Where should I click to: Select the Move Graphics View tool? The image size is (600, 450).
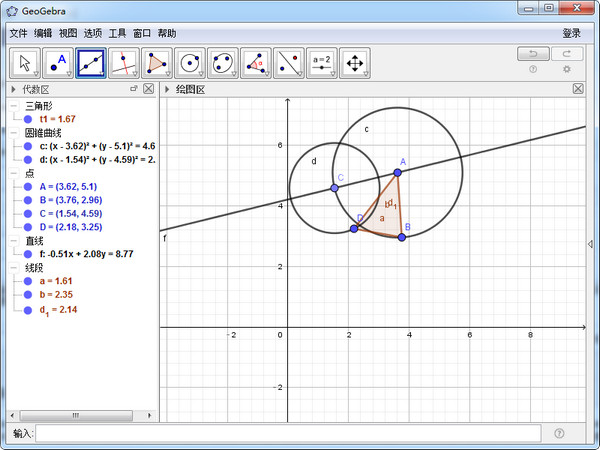[x=354, y=64]
